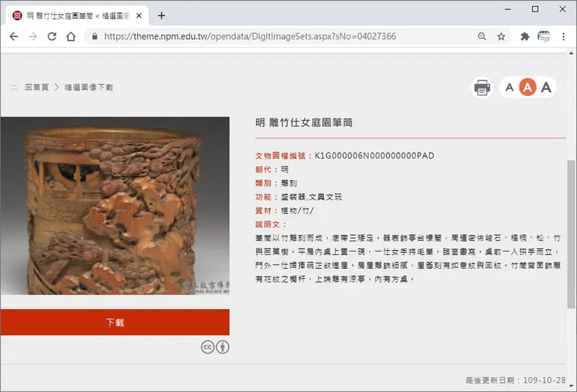Reload the page with refresh icon
Image resolution: width=577 pixels, height=392 pixels.
click(52, 37)
